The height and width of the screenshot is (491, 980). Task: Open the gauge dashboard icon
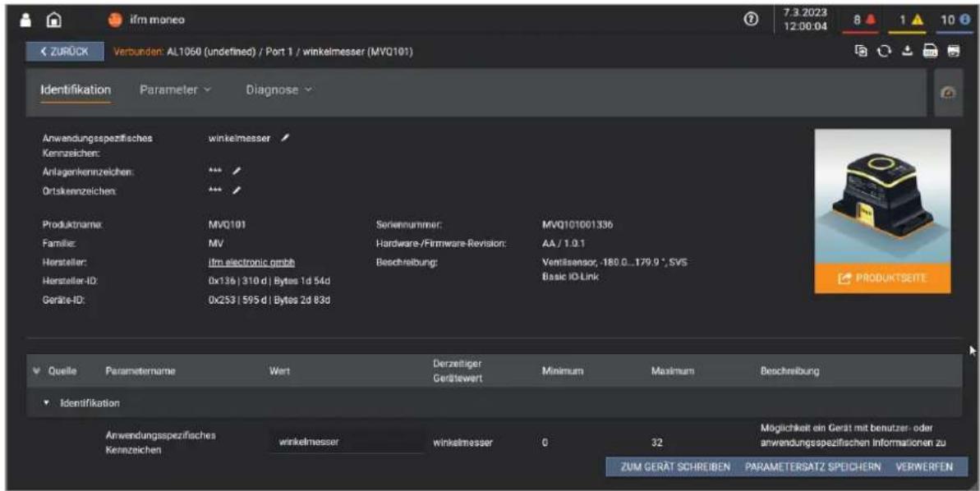[x=948, y=93]
